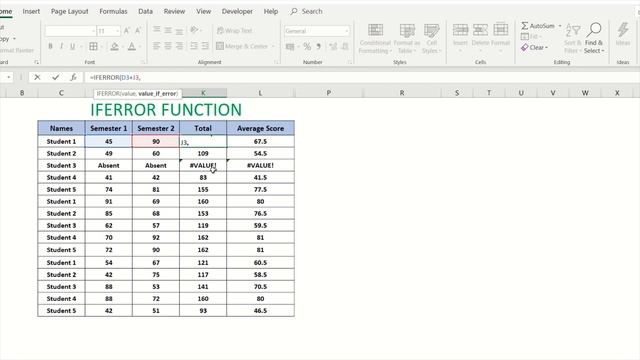Toggle Italic formatting
Screen dimensions: 640x360
pos(61,46)
